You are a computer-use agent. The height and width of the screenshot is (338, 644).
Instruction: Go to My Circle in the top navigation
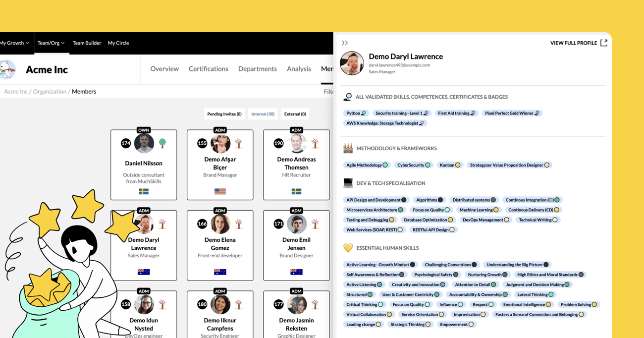(x=118, y=43)
